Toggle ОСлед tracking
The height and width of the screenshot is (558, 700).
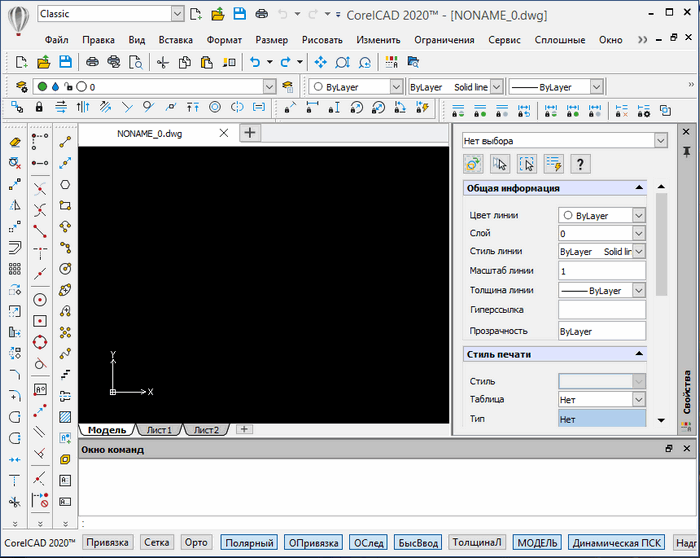tap(368, 542)
